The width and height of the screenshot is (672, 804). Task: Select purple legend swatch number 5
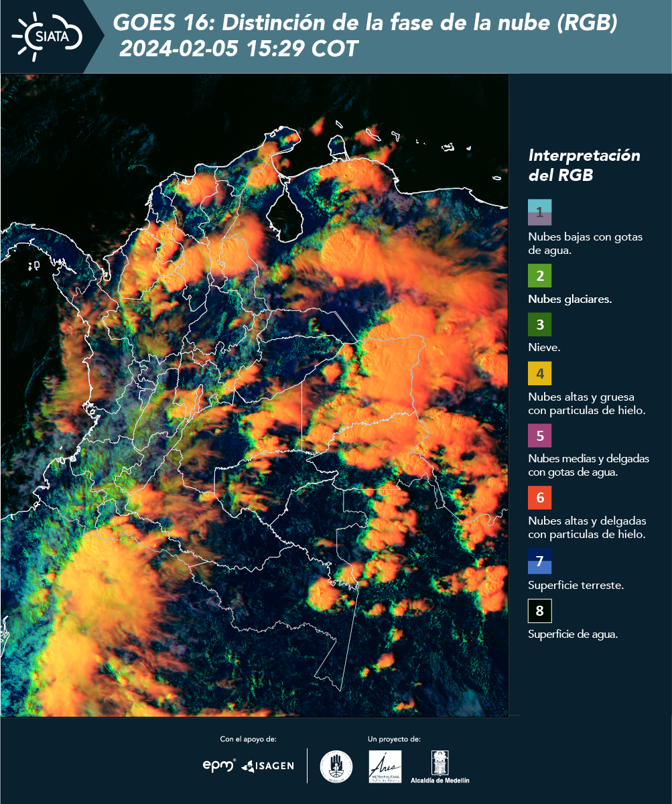(x=539, y=435)
